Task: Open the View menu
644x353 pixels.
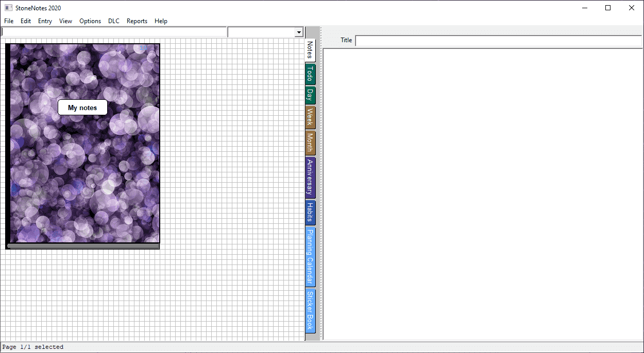Action: pyautogui.click(x=65, y=21)
